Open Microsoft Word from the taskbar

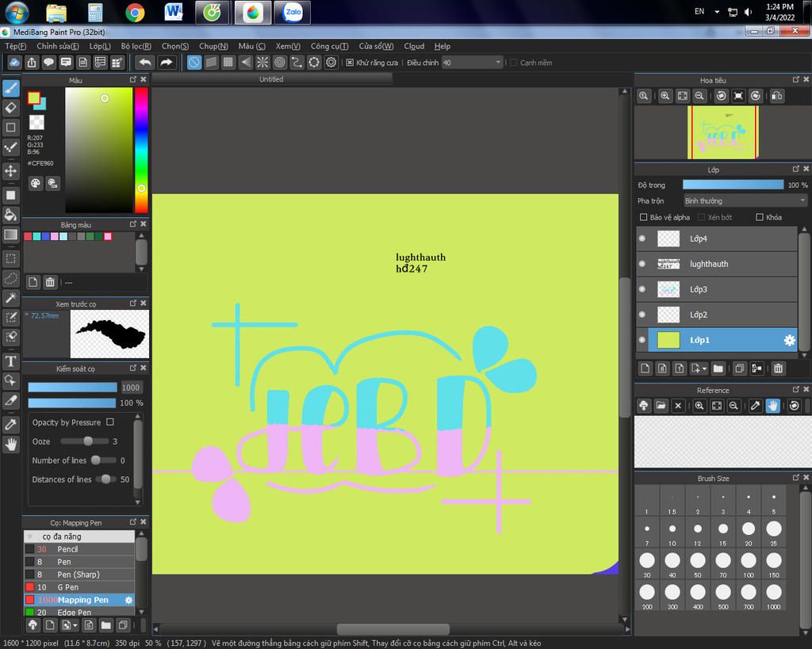[x=174, y=13]
